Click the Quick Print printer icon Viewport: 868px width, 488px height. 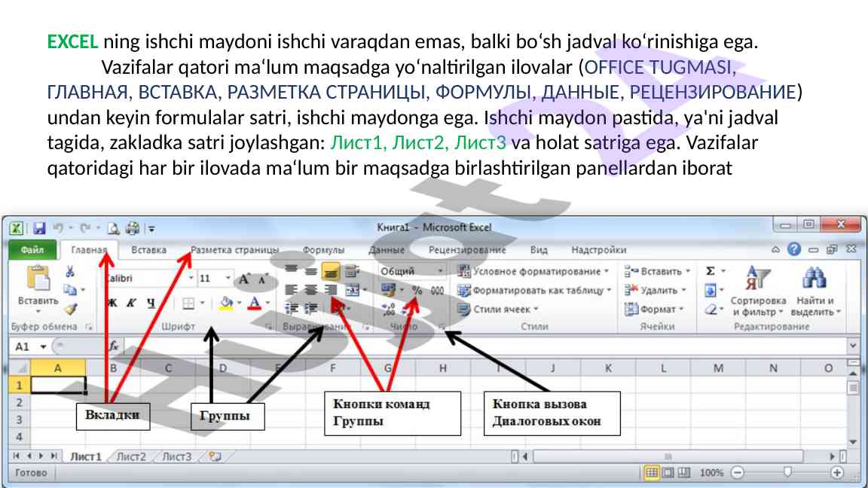tap(133, 228)
